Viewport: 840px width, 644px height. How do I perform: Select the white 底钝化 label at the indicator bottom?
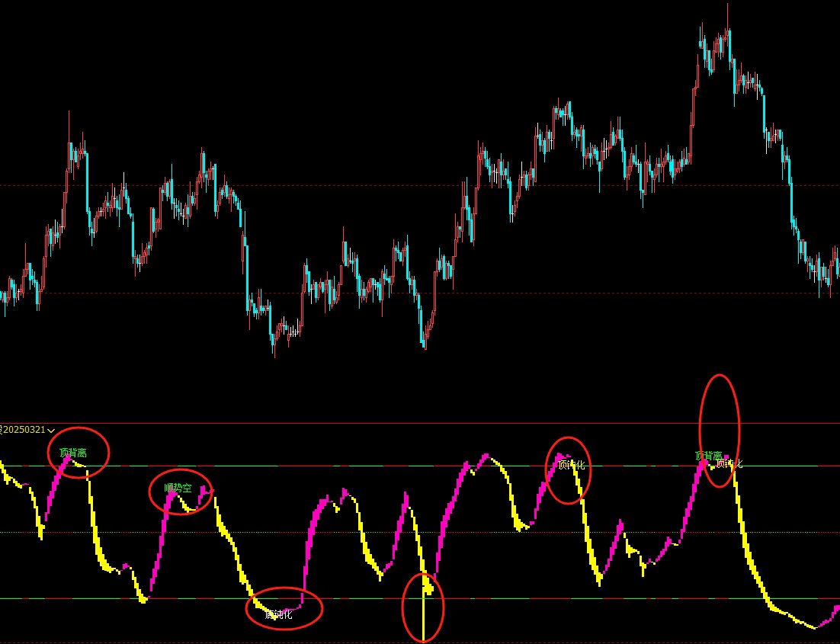[278, 614]
